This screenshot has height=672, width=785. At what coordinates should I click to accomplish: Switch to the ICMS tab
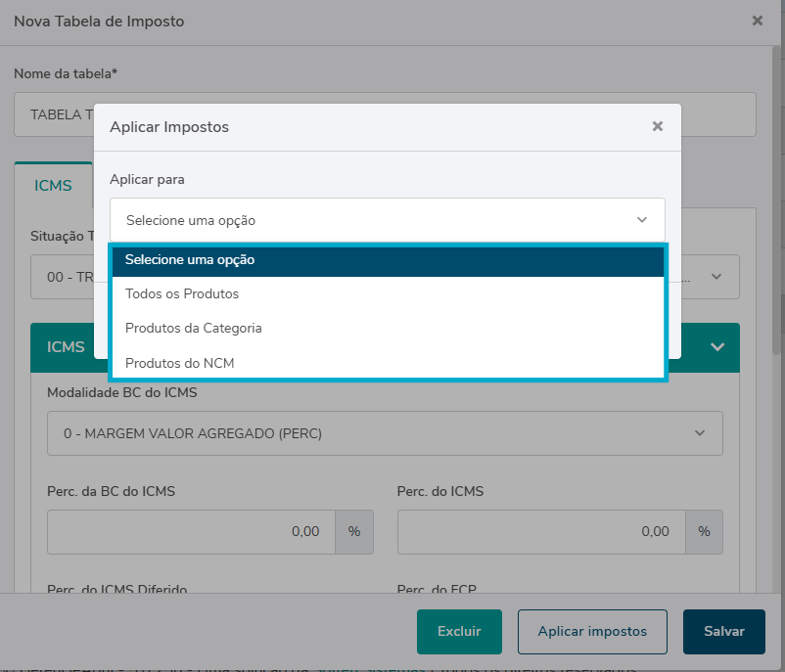53,185
